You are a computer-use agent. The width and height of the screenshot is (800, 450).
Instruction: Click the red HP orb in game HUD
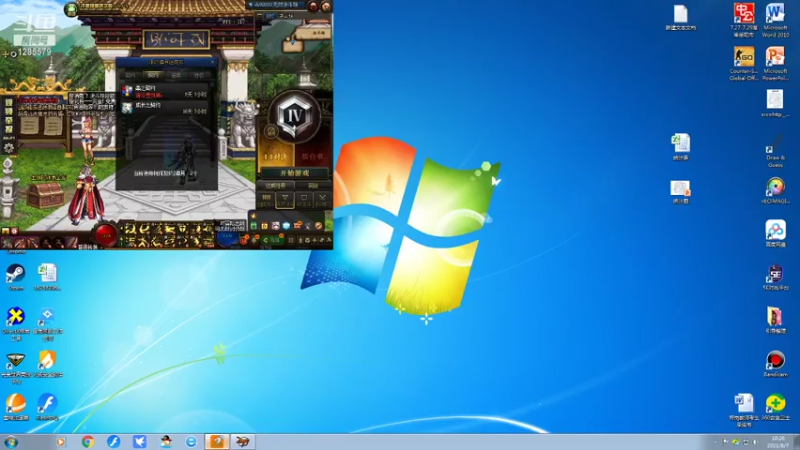(x=106, y=236)
